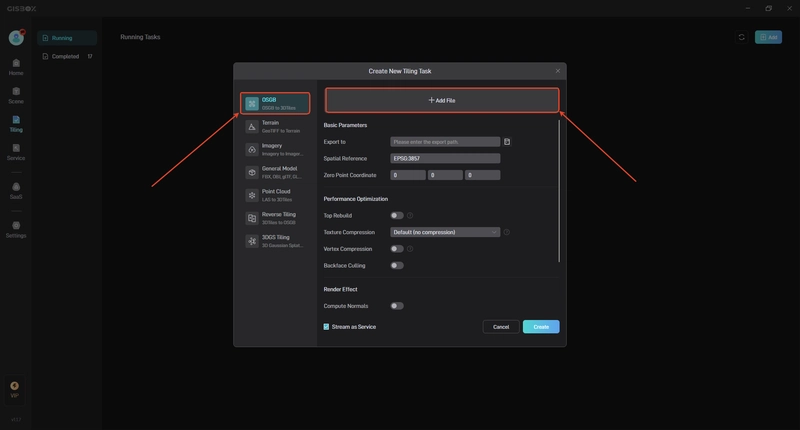Open the Service sidebar icon
The height and width of the screenshot is (430, 800).
pos(16,152)
